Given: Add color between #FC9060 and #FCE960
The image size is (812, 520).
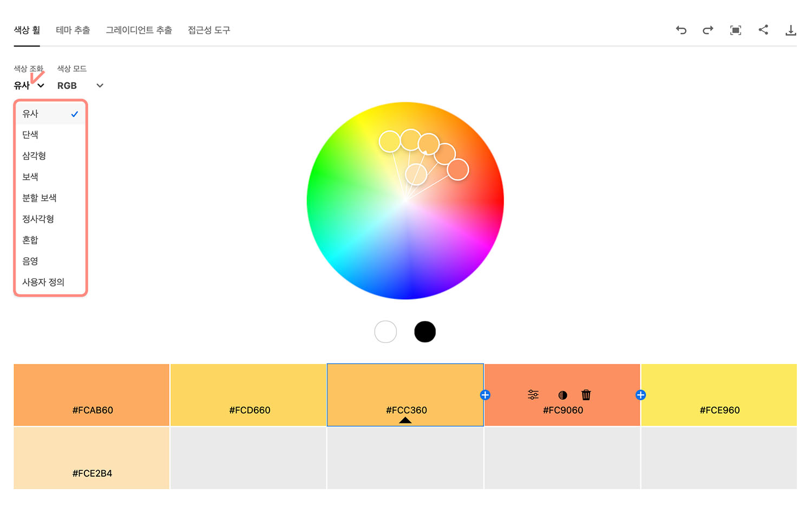Looking at the screenshot, I should [x=640, y=395].
